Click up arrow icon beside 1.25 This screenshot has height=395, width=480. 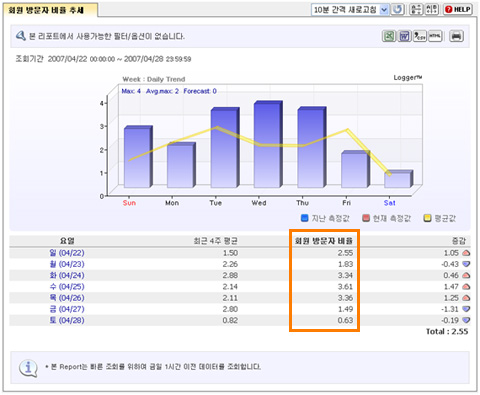pyautogui.click(x=466, y=298)
